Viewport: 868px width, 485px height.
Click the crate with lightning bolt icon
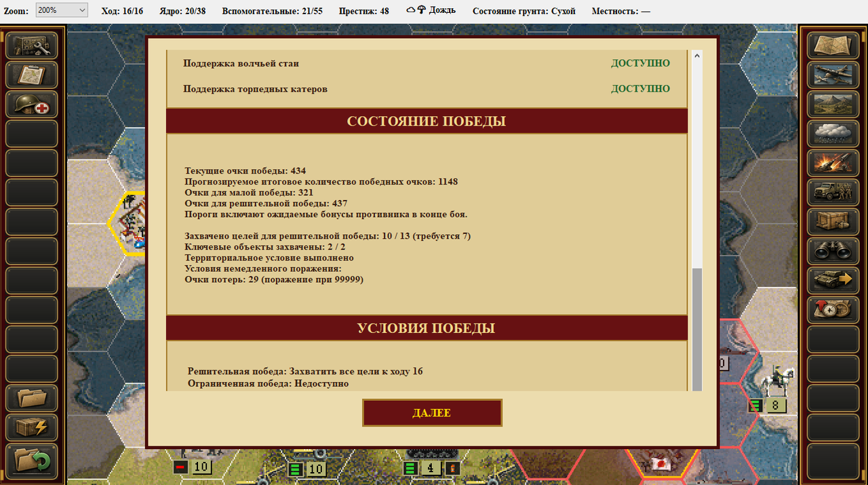pos(32,428)
